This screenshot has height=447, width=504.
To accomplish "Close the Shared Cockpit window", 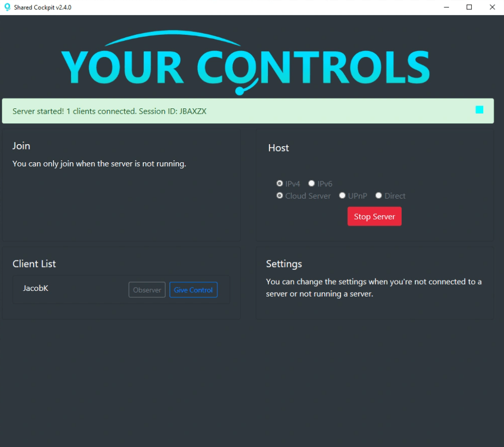I will coord(492,7).
